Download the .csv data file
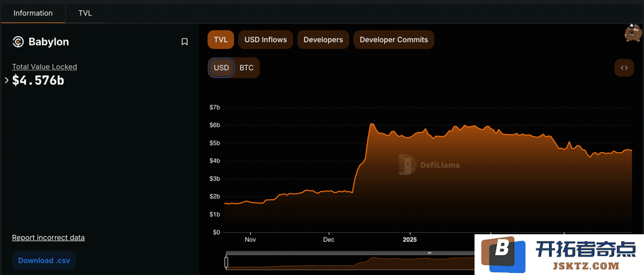Image resolution: width=644 pixels, height=275 pixels. pyautogui.click(x=44, y=260)
